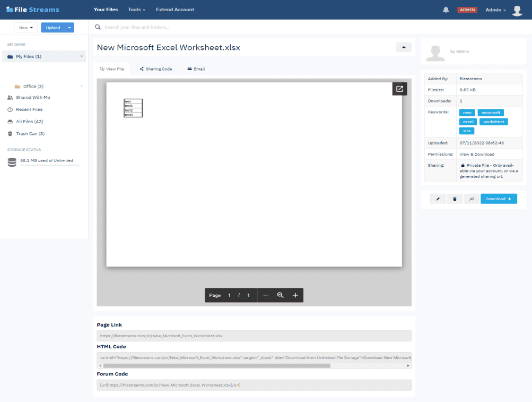Viewport: 532px width, 402px height.
Task: Click the HTML Code horizontal scrollbar
Action: (217, 366)
